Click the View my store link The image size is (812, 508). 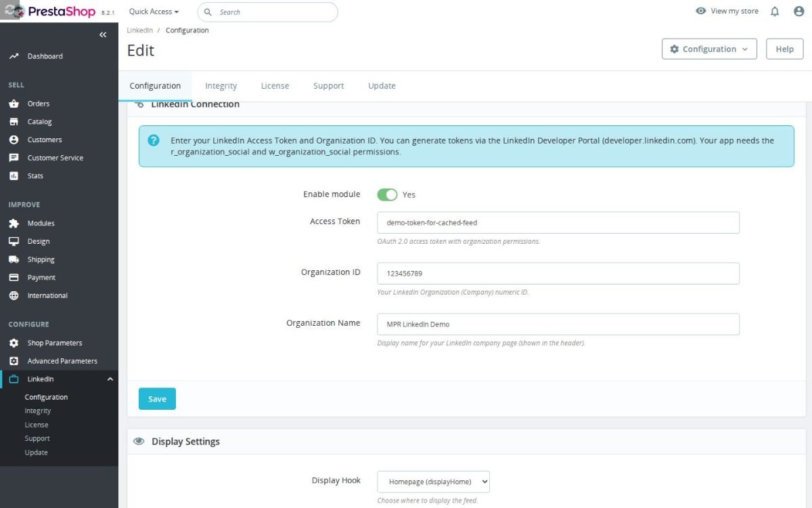734,12
